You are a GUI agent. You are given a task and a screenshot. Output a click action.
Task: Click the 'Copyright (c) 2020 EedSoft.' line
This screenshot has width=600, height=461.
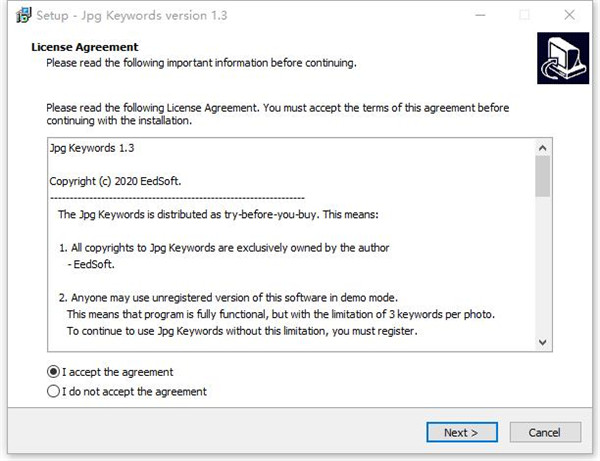[x=118, y=181]
